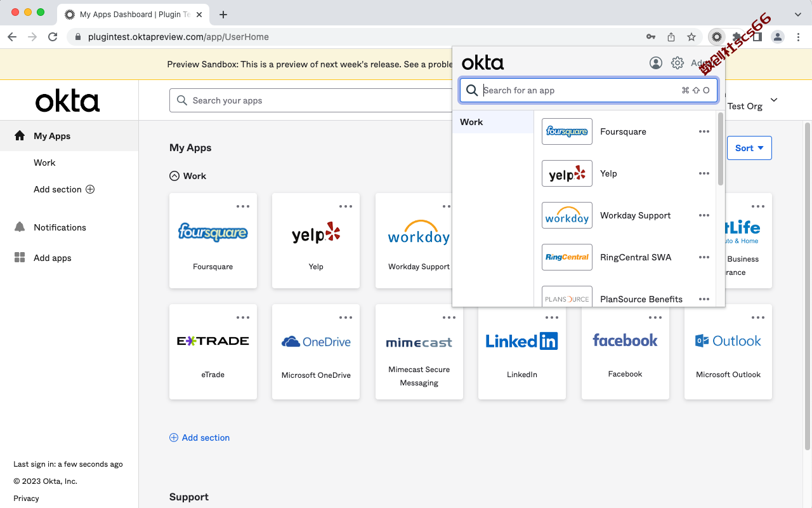
Task: Open settings gear in Okta plugin popup
Action: click(678, 63)
